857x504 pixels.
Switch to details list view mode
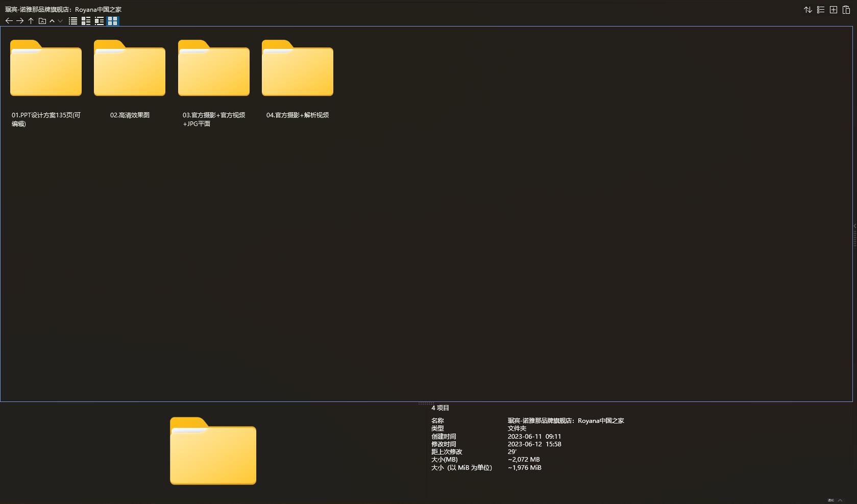tap(86, 21)
